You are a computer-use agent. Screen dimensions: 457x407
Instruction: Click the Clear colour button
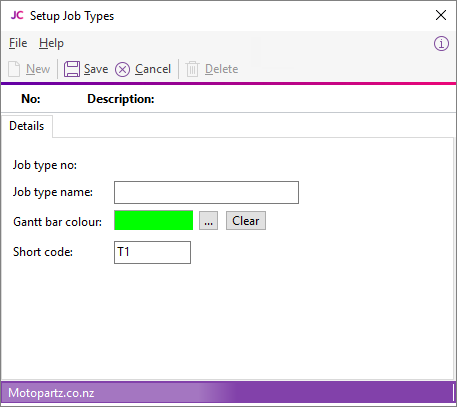[246, 220]
